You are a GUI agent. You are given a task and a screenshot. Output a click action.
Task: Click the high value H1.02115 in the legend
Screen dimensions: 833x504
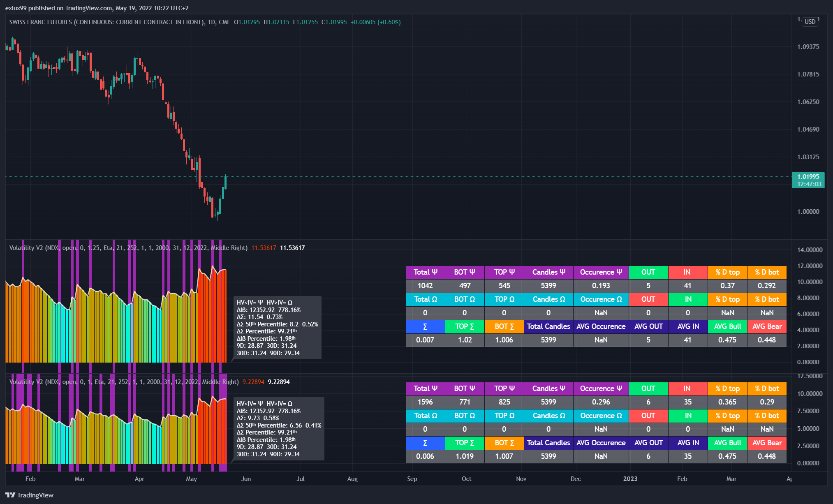[x=276, y=22]
